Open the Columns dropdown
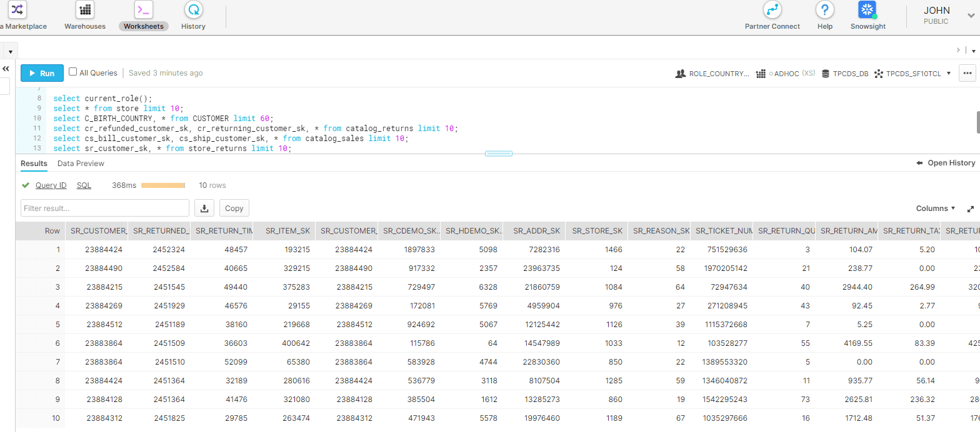Screen dimensions: 980x432 click(x=935, y=209)
